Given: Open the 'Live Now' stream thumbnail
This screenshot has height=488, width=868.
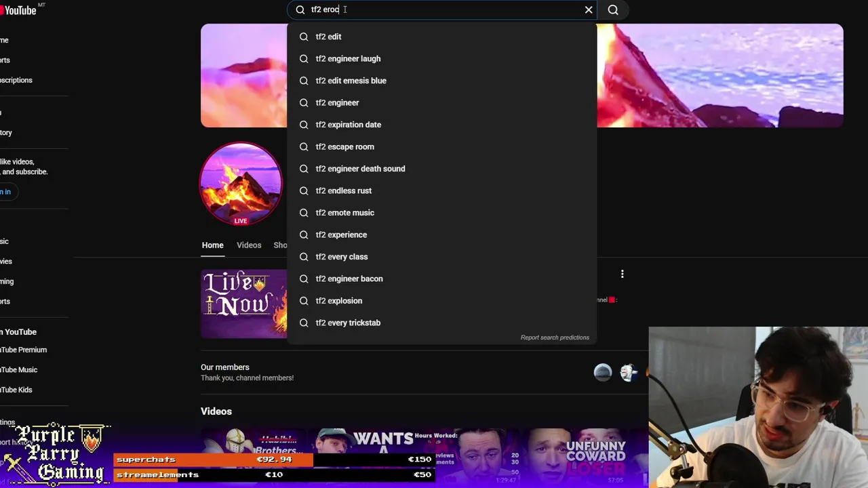Looking at the screenshot, I should 244,304.
